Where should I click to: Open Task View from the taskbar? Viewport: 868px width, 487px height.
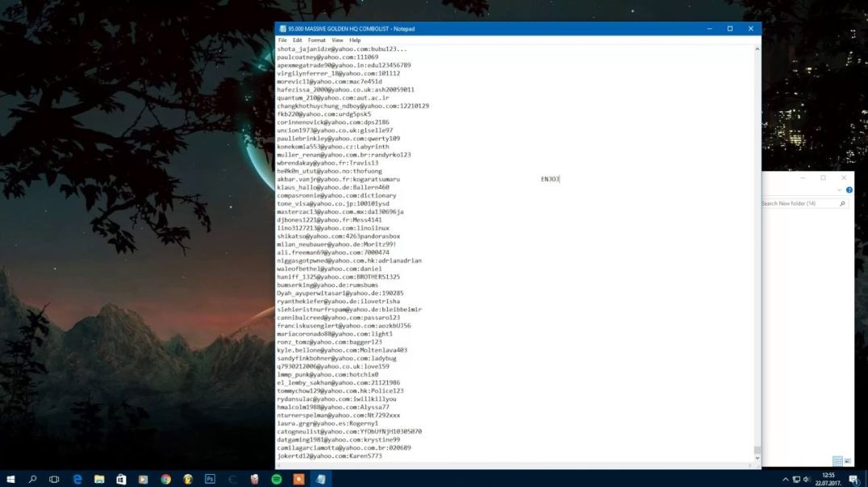pyautogui.click(x=54, y=479)
